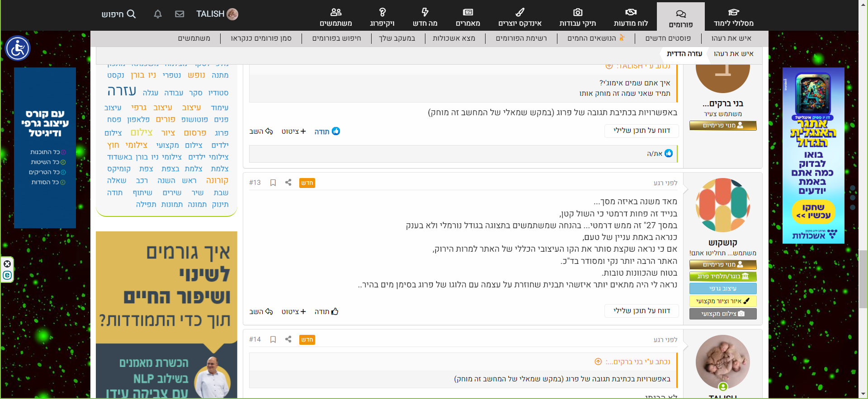This screenshot has width=868, height=399.
Task: Open תיק עבודות camera navigation item
Action: (x=577, y=17)
